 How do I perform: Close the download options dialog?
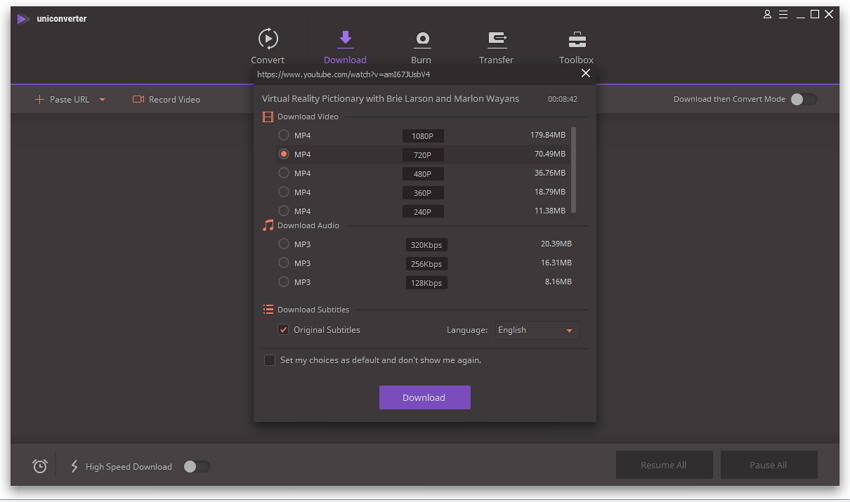point(585,73)
